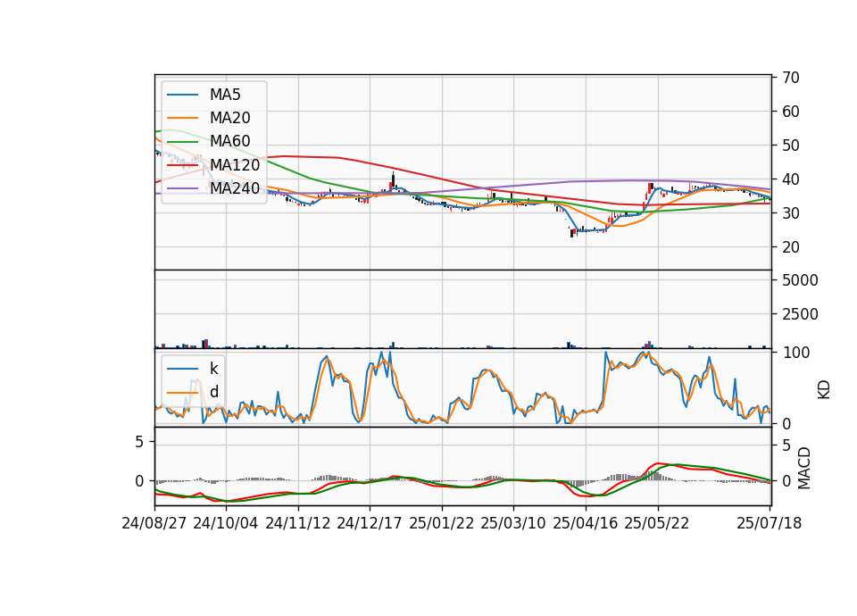Click the 24/10/04 date label
The width and height of the screenshot is (857, 616).
coord(225,523)
